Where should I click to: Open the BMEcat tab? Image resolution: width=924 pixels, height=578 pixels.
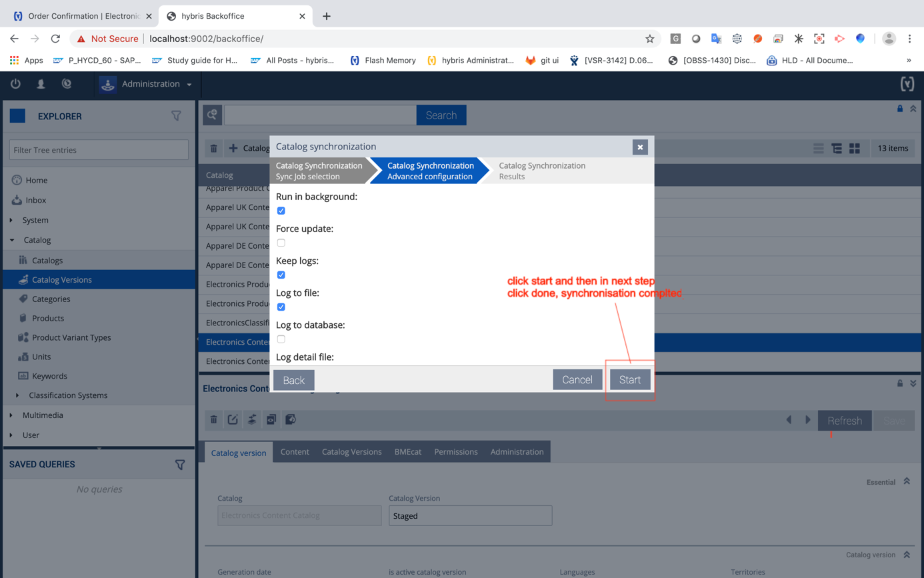tap(407, 451)
